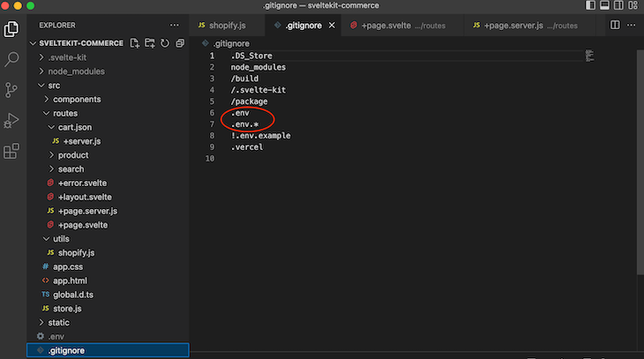The image size is (644, 359).
Task: Open the Run and Debug view
Action: tap(12, 120)
